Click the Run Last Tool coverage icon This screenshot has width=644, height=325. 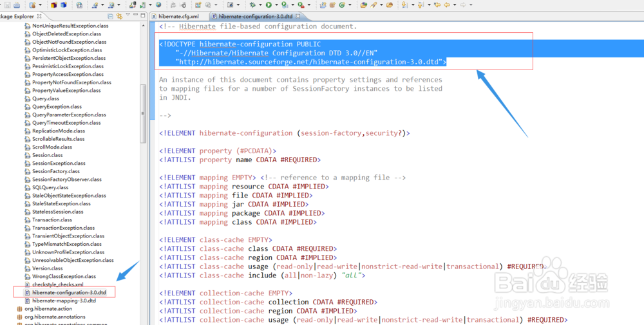point(284,5)
